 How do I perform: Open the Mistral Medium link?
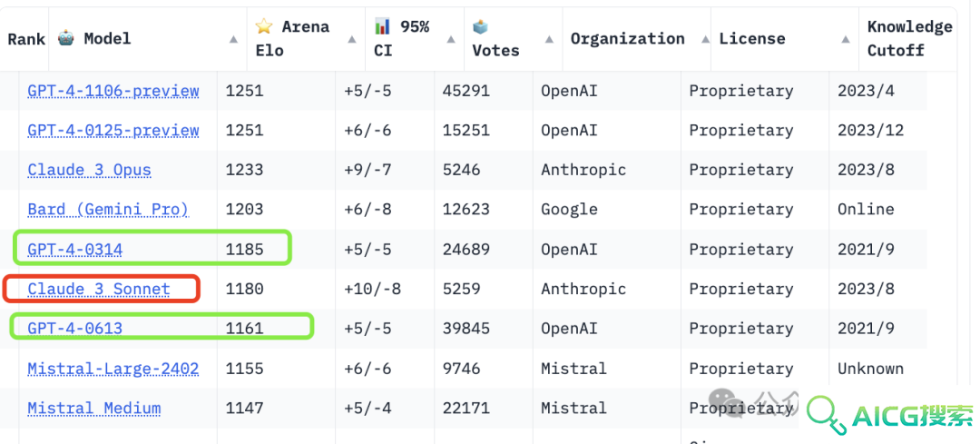click(94, 409)
